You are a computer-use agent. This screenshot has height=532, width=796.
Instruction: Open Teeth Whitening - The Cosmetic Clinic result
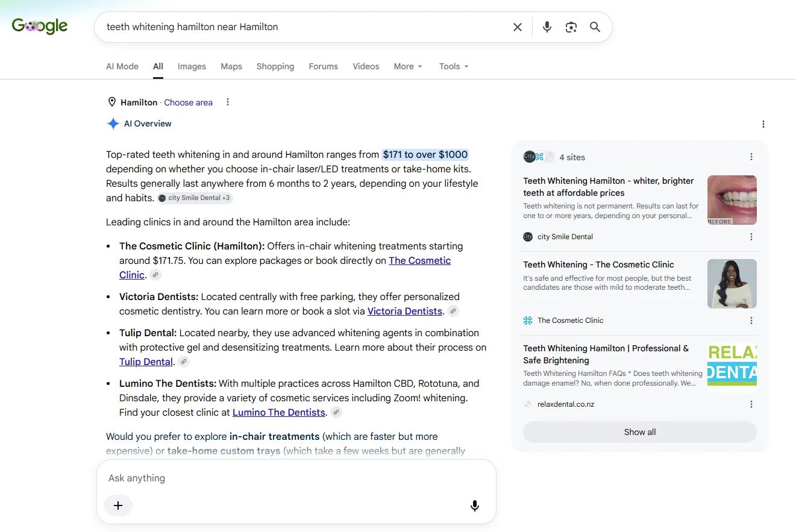coord(598,264)
